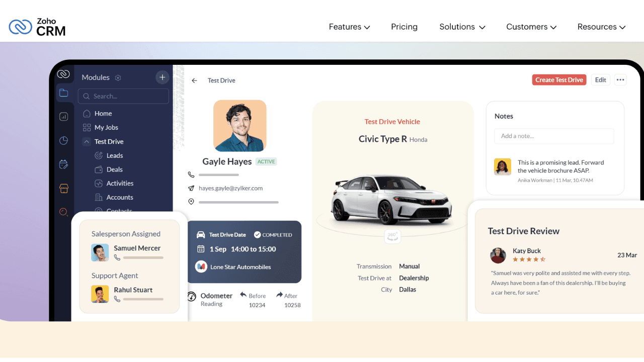Click the star rating under Katy Buck

coord(529,259)
